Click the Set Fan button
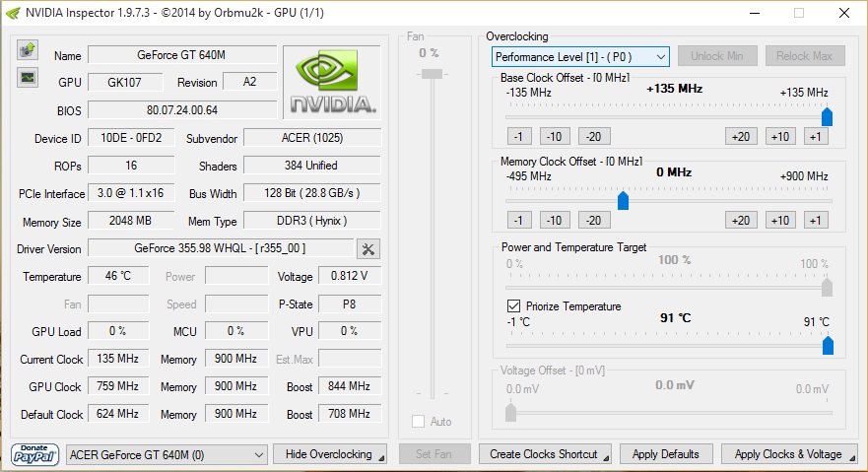The image size is (868, 472). tap(434, 454)
